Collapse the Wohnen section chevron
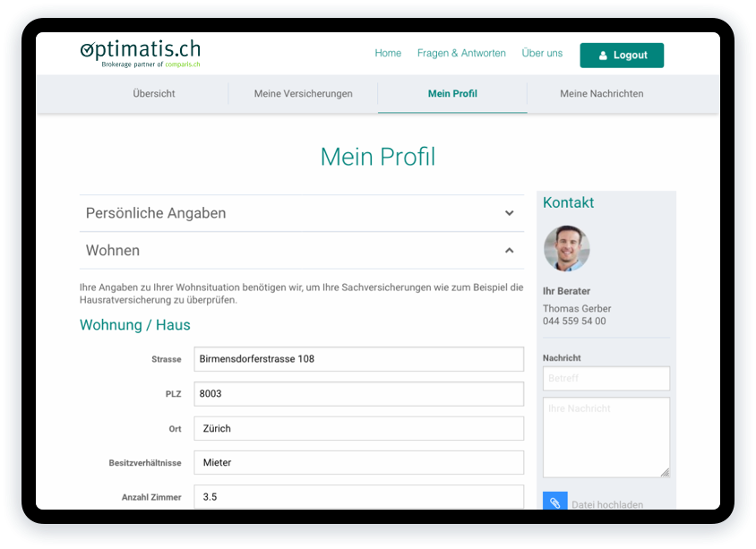 pyautogui.click(x=509, y=251)
